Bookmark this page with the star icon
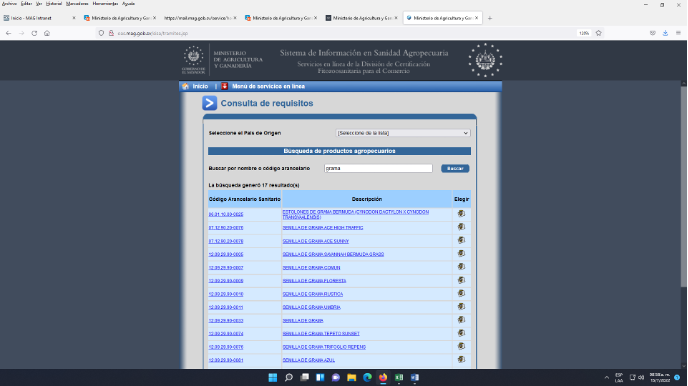Viewport: 688px width, 386px height. click(598, 33)
